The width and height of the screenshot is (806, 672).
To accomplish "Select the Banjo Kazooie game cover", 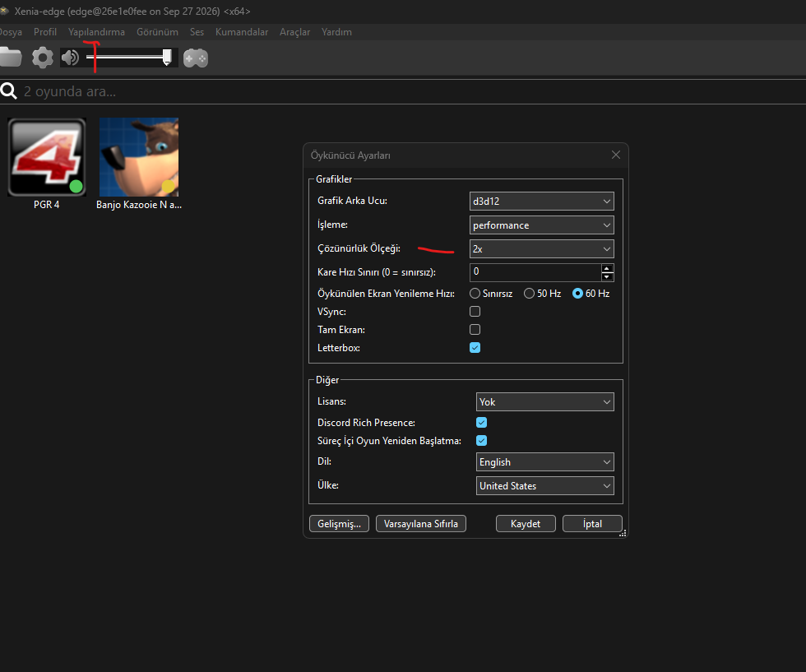I will [139, 157].
